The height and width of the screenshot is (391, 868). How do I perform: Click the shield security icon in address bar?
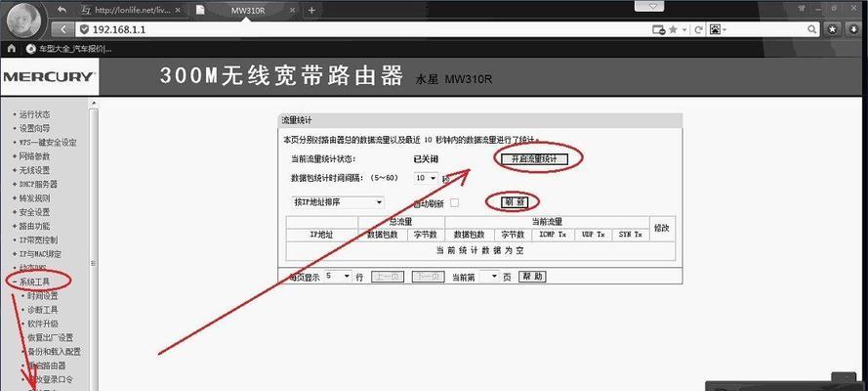[x=84, y=29]
